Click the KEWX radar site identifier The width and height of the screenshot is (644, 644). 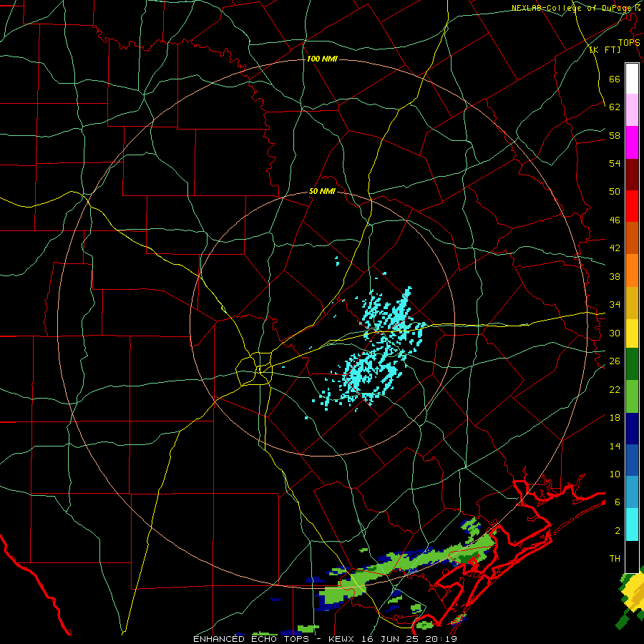click(x=341, y=639)
